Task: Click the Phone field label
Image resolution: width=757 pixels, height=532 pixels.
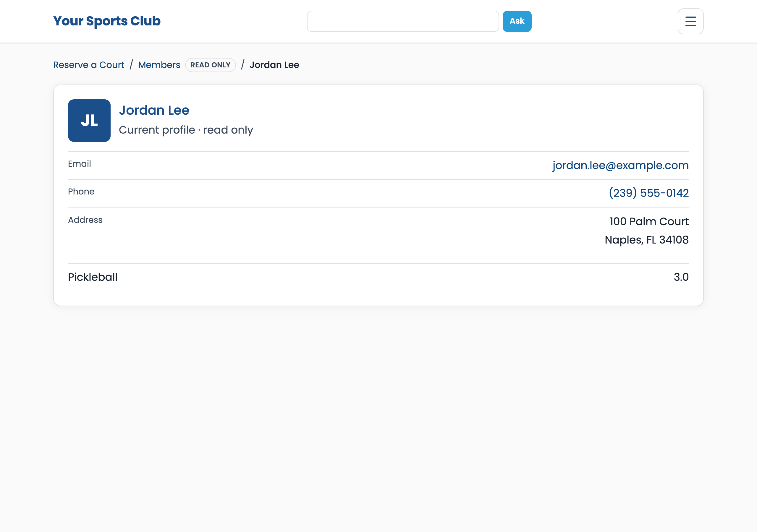Action: point(81,192)
